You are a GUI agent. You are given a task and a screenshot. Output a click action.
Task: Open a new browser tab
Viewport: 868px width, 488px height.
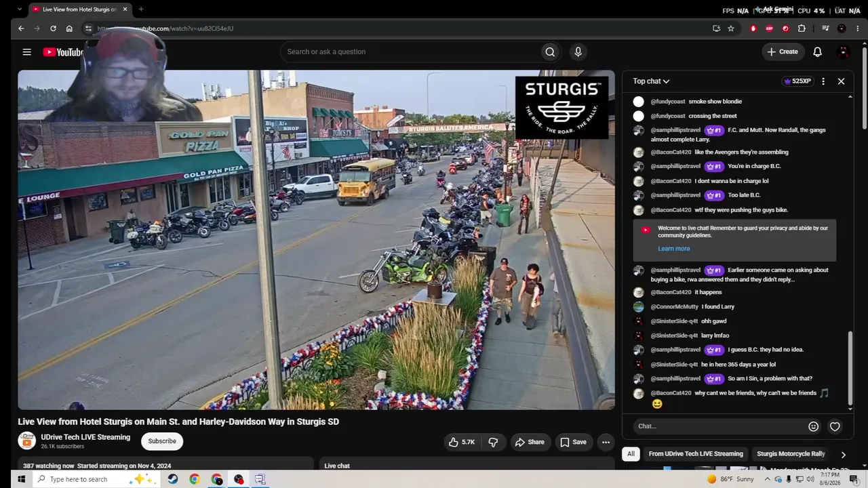[141, 9]
